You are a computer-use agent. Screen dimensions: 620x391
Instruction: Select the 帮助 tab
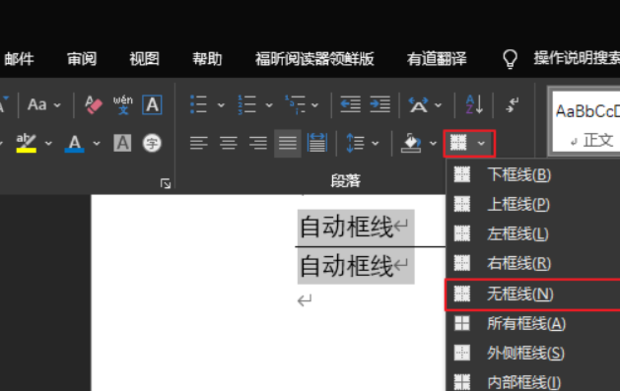point(207,59)
